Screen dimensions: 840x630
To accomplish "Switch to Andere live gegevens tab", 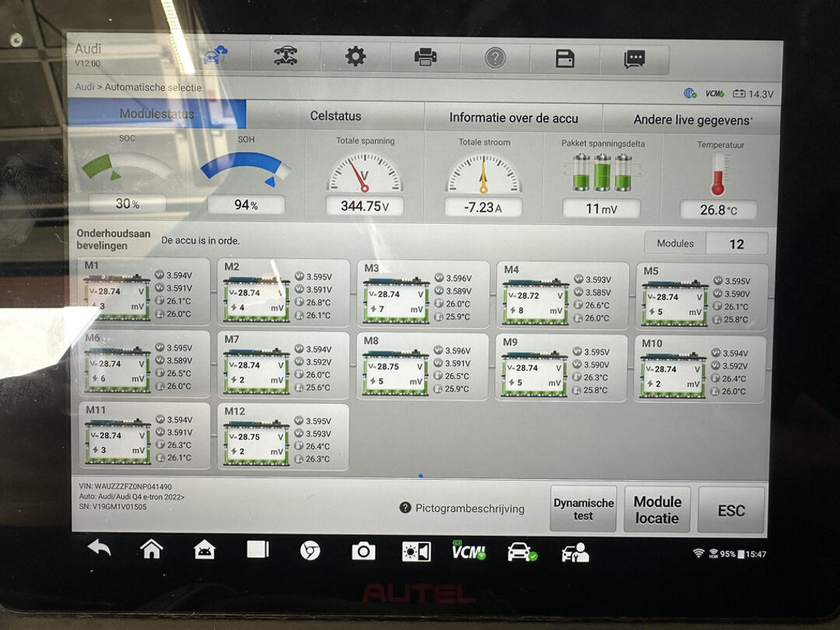I will pos(691,120).
